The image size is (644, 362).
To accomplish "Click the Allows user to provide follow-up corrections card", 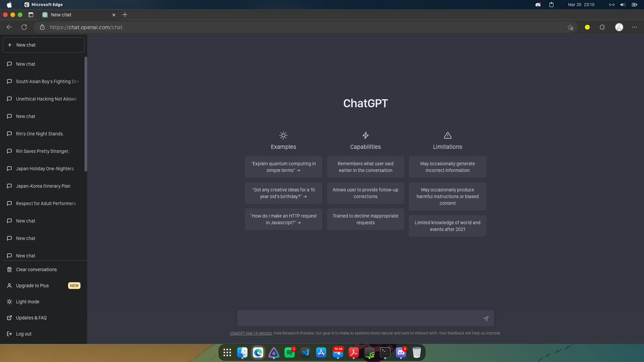I will (x=365, y=193).
